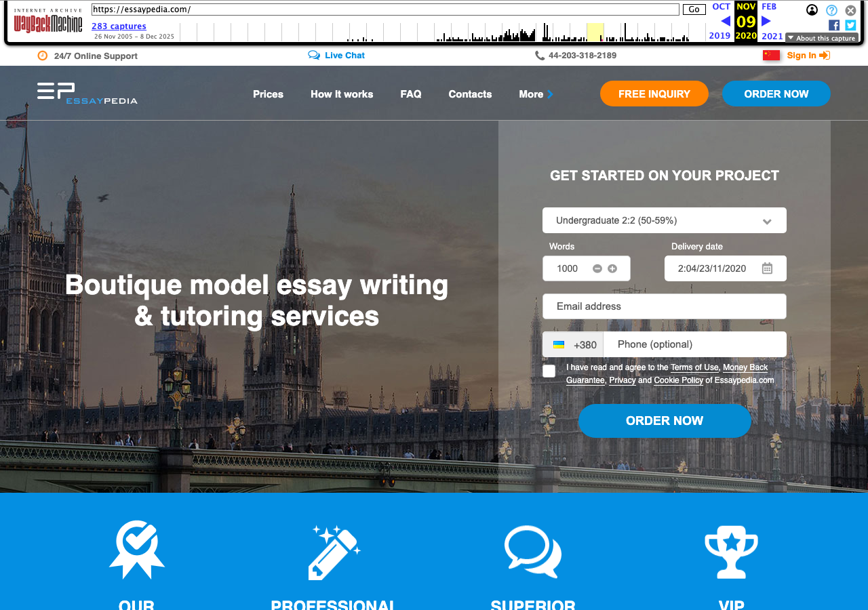This screenshot has height=610, width=868.
Task: Increase word count with plus icon
Action: click(612, 268)
